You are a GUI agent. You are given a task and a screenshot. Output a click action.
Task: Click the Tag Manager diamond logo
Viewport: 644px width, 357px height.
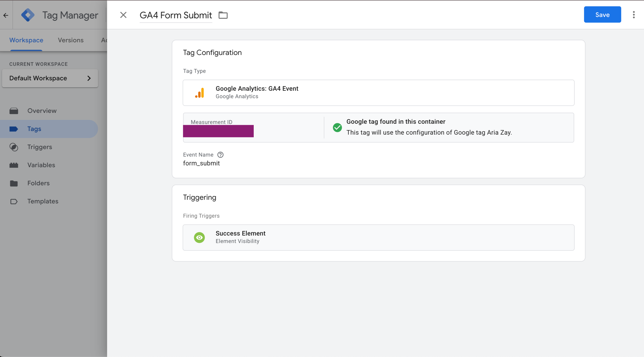point(28,15)
